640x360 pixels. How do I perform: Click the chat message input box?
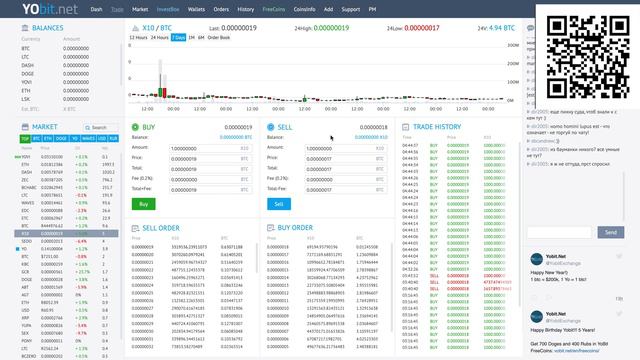point(560,232)
